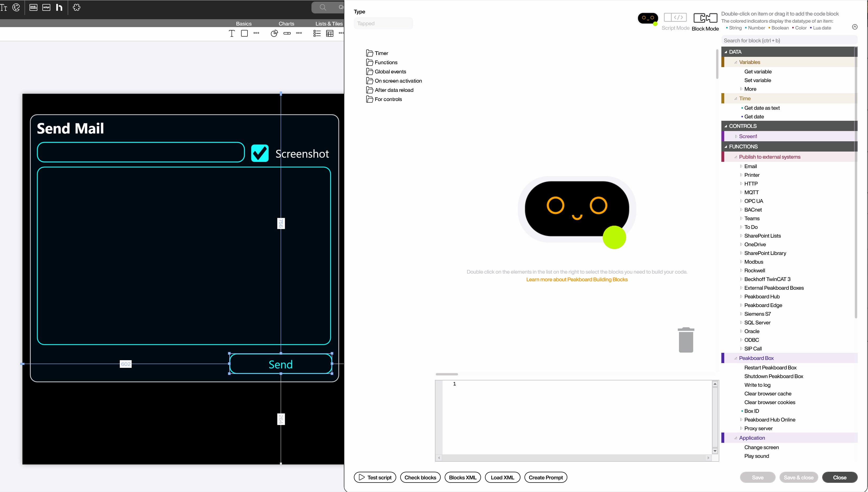This screenshot has width=868, height=492.
Task: Select the Text tool under Basics
Action: pyautogui.click(x=232, y=33)
